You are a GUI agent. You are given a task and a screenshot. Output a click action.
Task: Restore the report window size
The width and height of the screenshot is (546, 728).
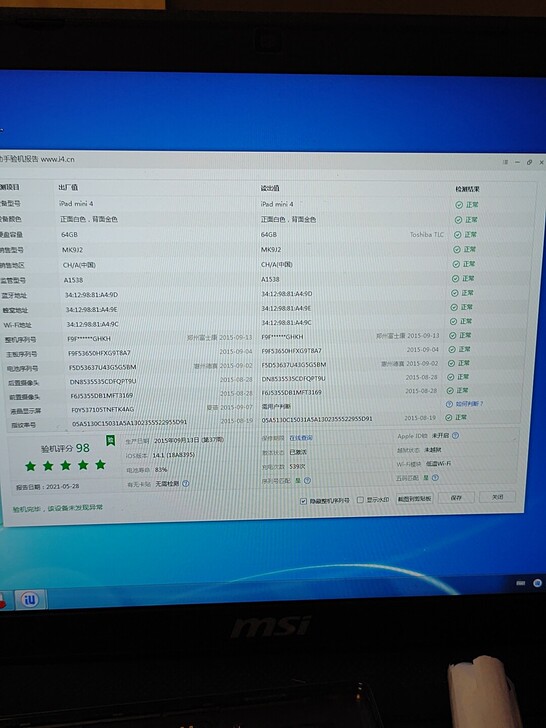click(x=529, y=162)
